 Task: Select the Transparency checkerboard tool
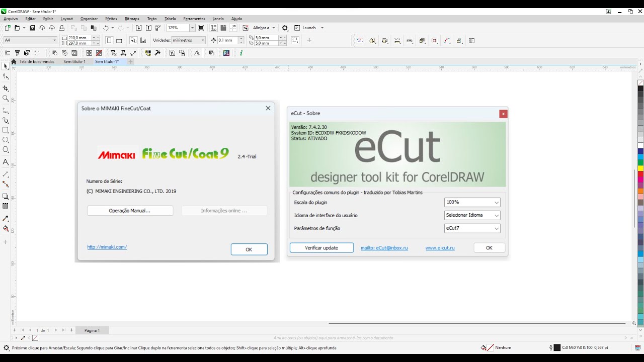coord(6,206)
